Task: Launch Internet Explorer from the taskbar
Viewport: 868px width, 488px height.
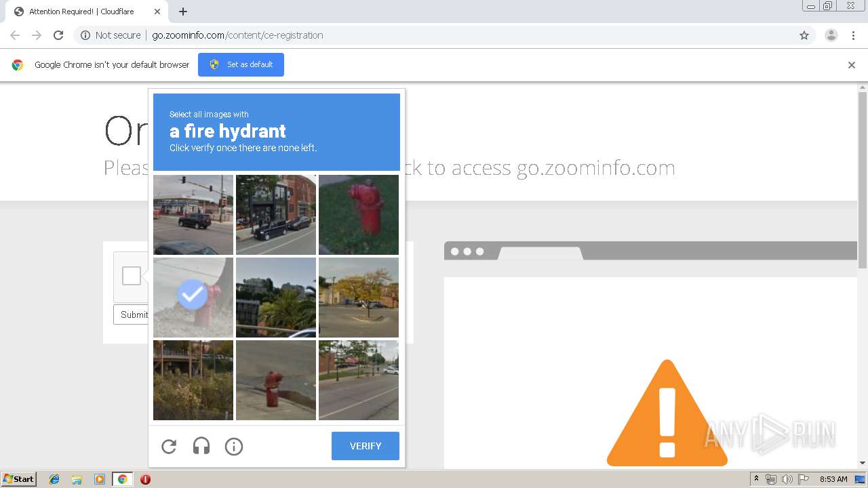Action: 54,479
